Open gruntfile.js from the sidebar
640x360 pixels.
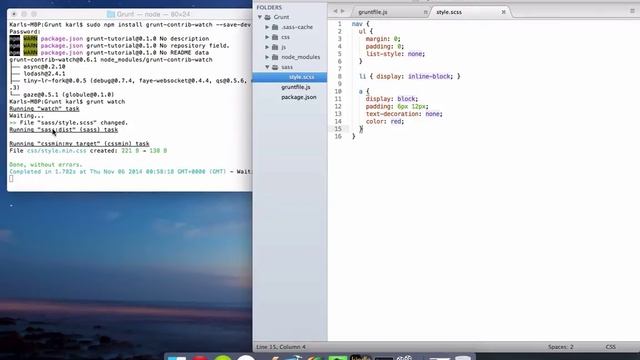(x=296, y=87)
